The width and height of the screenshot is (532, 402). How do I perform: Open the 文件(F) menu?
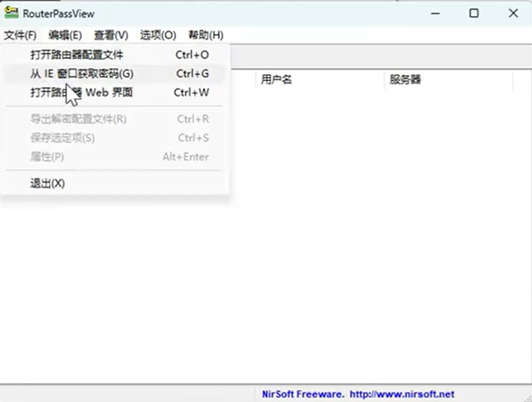(20, 35)
